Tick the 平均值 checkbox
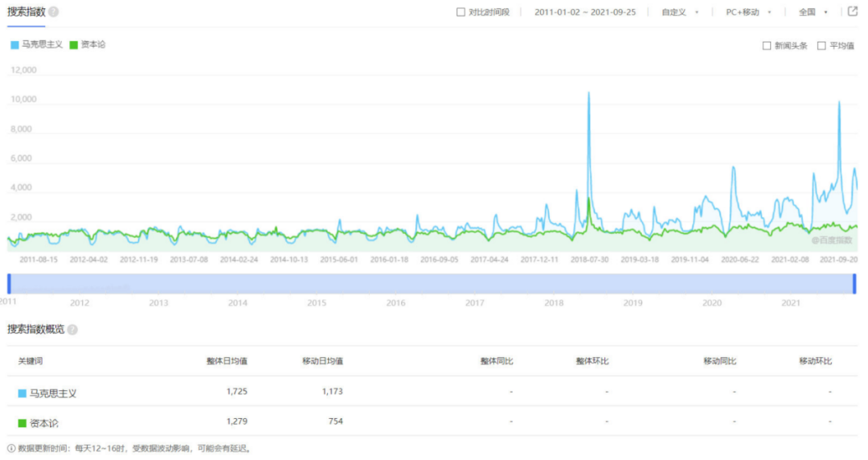 pyautogui.click(x=821, y=46)
